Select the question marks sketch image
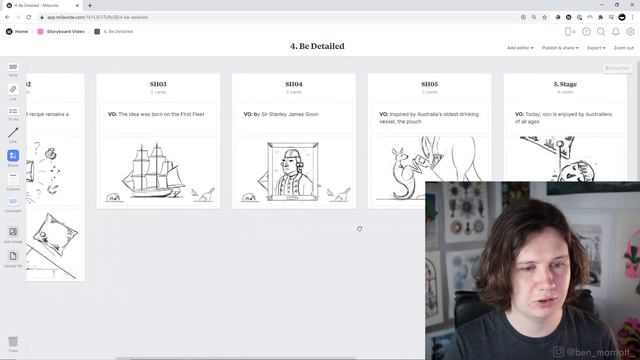This screenshot has width=640, height=360. click(x=53, y=171)
